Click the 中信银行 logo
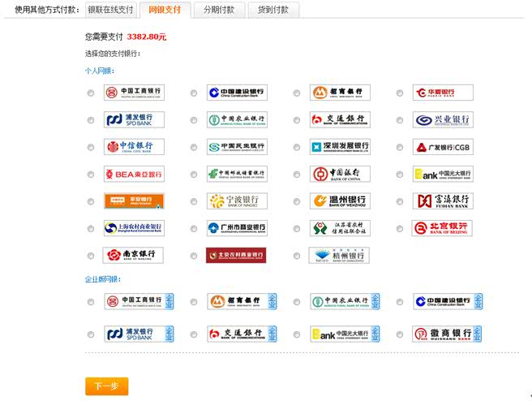This screenshot has width=532, height=401. tap(134, 147)
